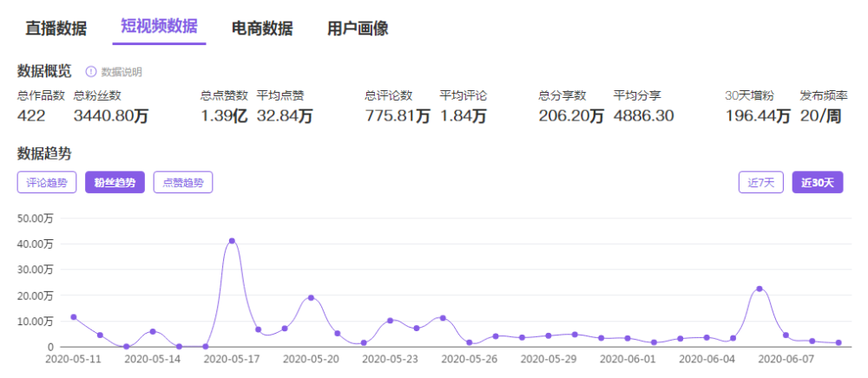The image size is (868, 378).
Task: Switch to the 直播数据 tab
Action: 56,29
